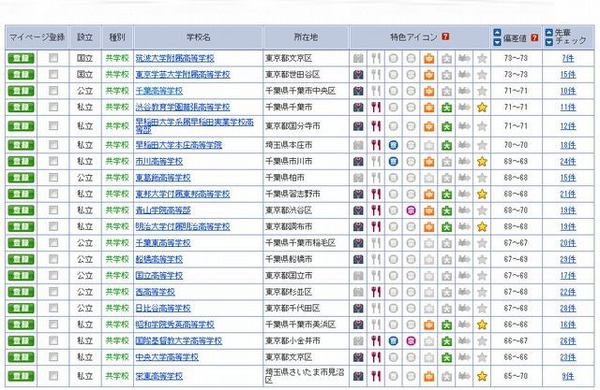The width and height of the screenshot is (600, 390).
Task: Click the green university icon in 早稲田大学系属早稲田実業学校高等部 row
Action: (447, 126)
